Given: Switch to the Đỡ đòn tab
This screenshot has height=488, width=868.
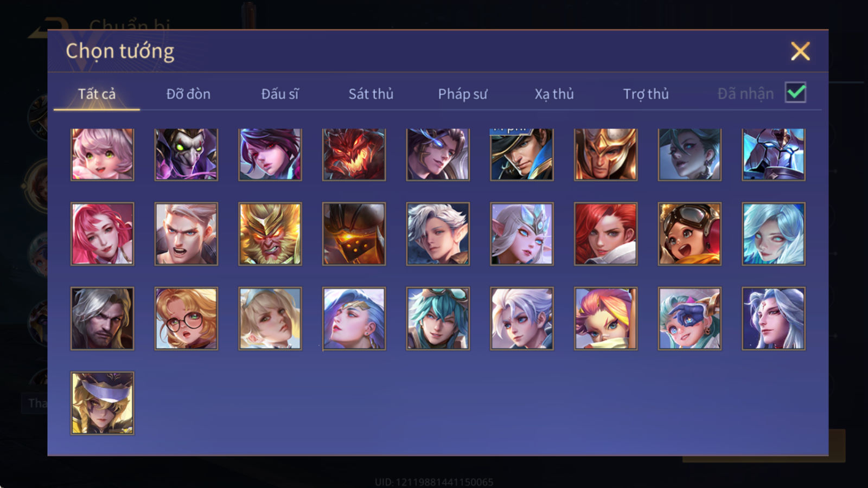Looking at the screenshot, I should [x=188, y=94].
